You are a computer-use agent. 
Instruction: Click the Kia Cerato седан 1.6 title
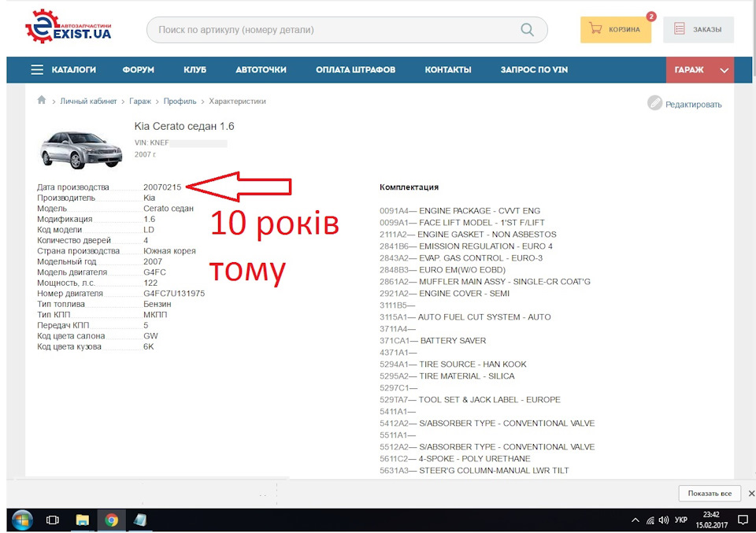(184, 126)
